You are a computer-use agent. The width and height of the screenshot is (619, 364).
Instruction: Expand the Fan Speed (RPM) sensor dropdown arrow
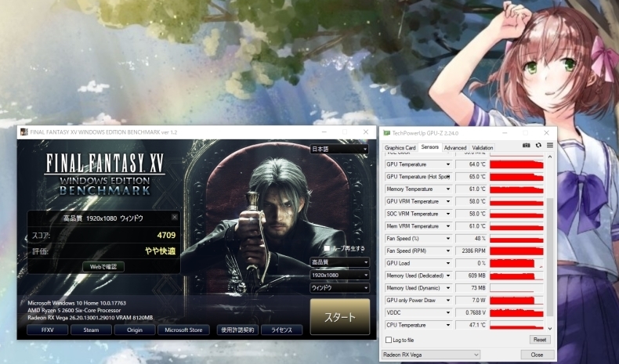click(x=448, y=250)
